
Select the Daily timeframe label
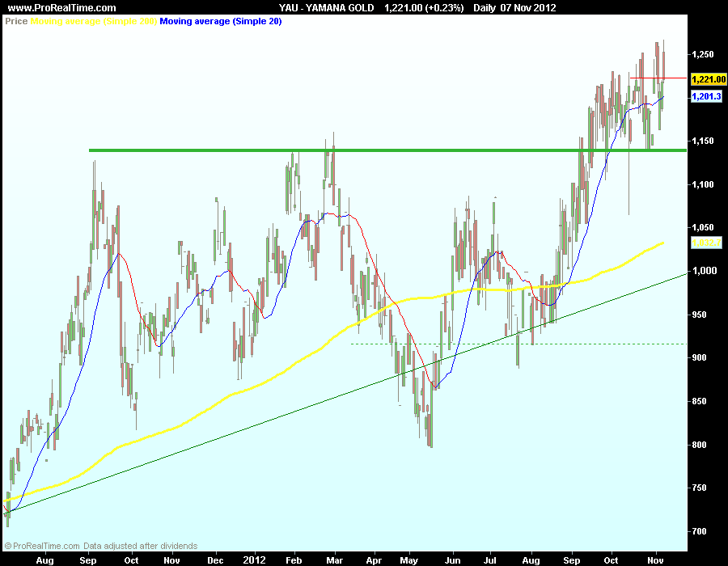point(485,8)
